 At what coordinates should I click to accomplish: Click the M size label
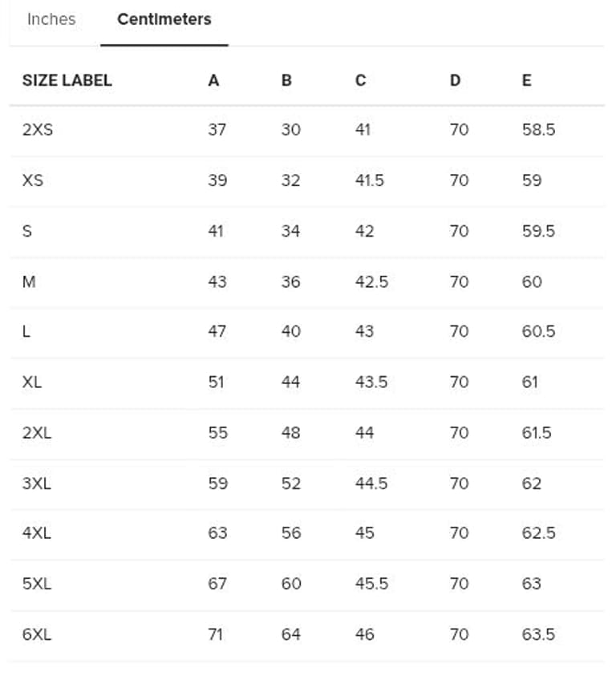[x=29, y=281]
